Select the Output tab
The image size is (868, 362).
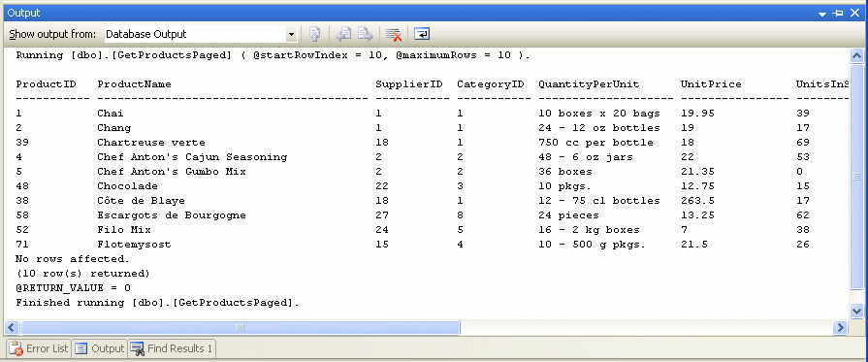[100, 348]
